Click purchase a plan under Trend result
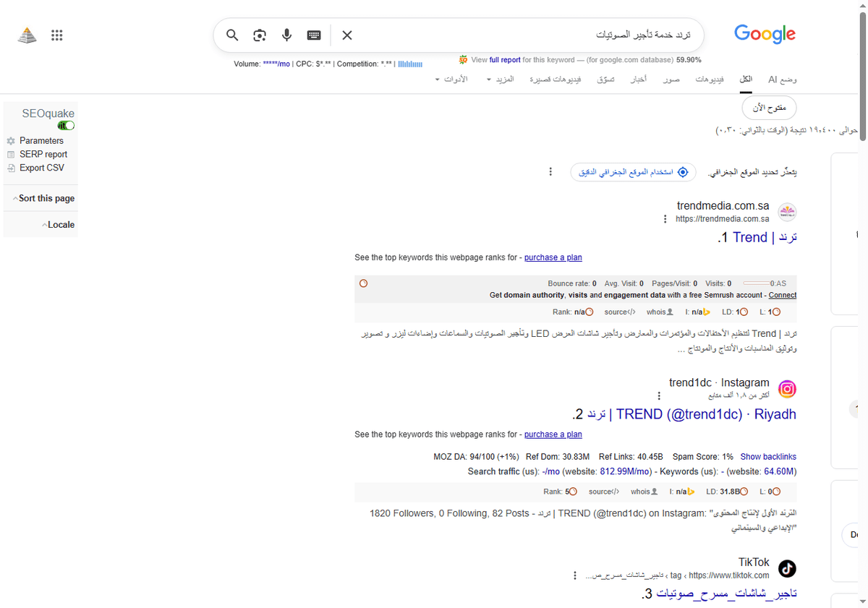 coord(553,257)
